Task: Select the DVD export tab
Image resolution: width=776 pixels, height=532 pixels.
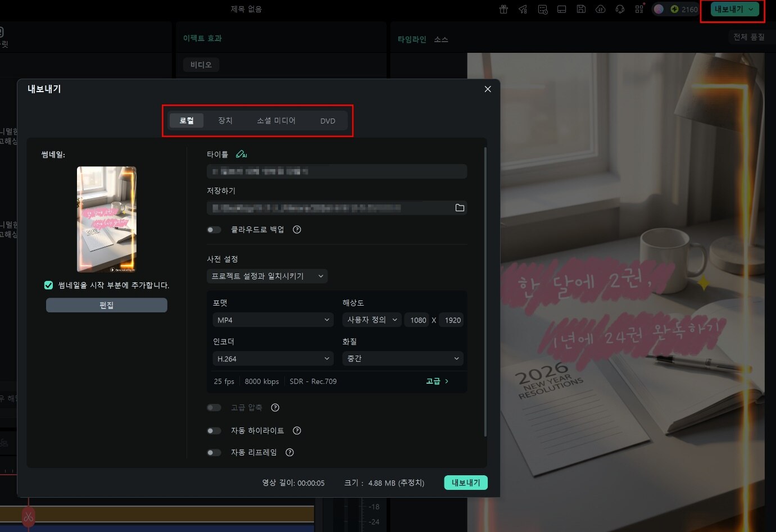Action: [328, 121]
